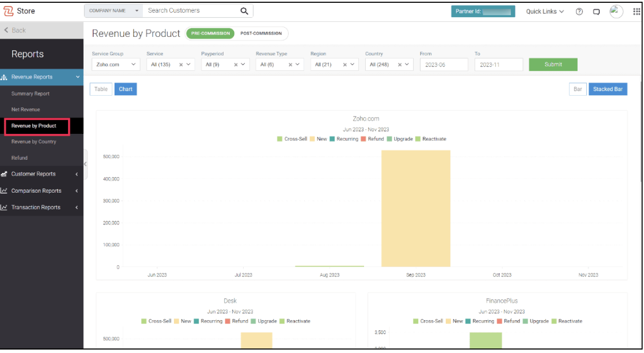The image size is (644, 353).
Task: Clear the Service filter with its X
Action: point(181,65)
